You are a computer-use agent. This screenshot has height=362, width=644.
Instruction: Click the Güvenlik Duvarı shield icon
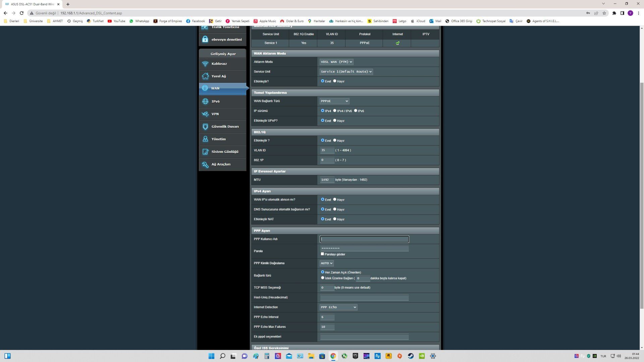pos(205,127)
